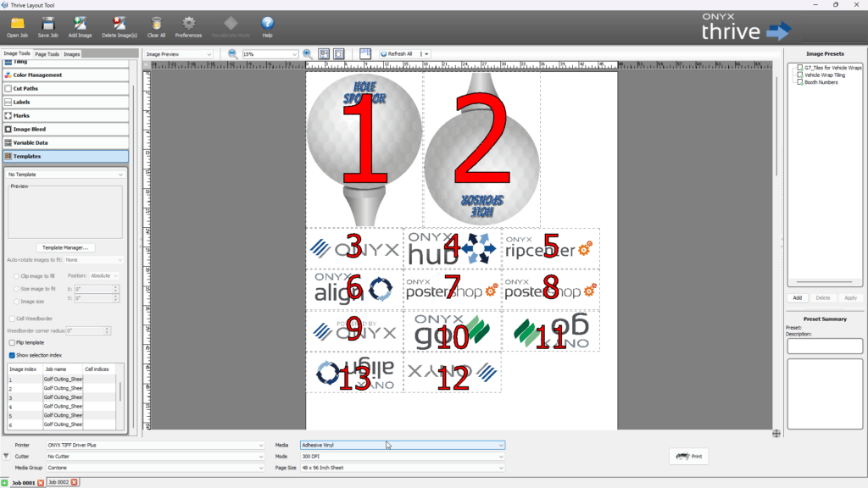The height and width of the screenshot is (488, 868).
Task: Uncheck Show selection index
Action: (12, 355)
